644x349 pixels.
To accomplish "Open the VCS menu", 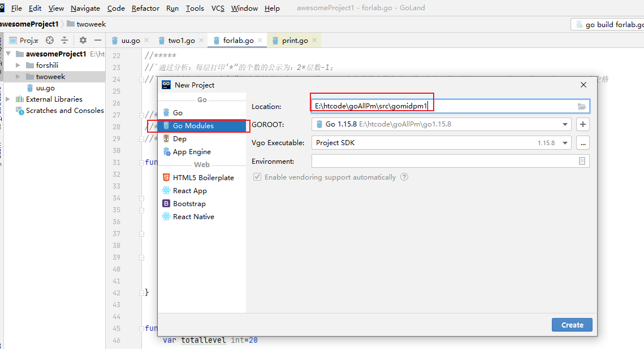I will [218, 8].
